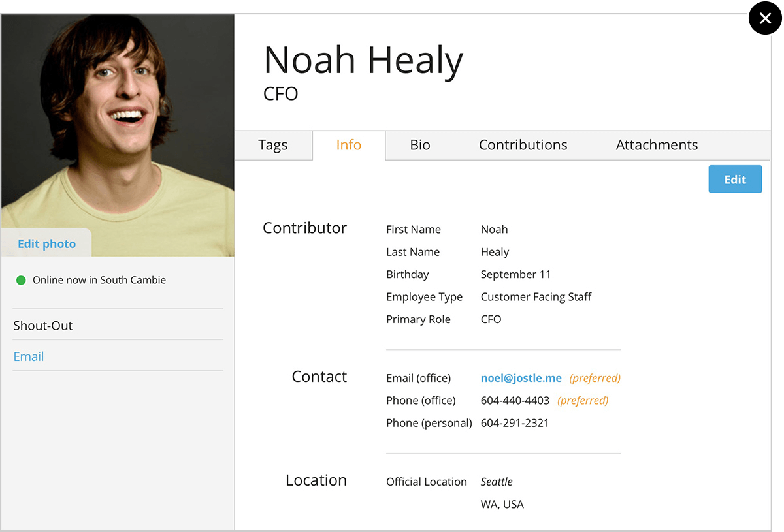
Task: Click the Seattle official location
Action: click(x=497, y=482)
